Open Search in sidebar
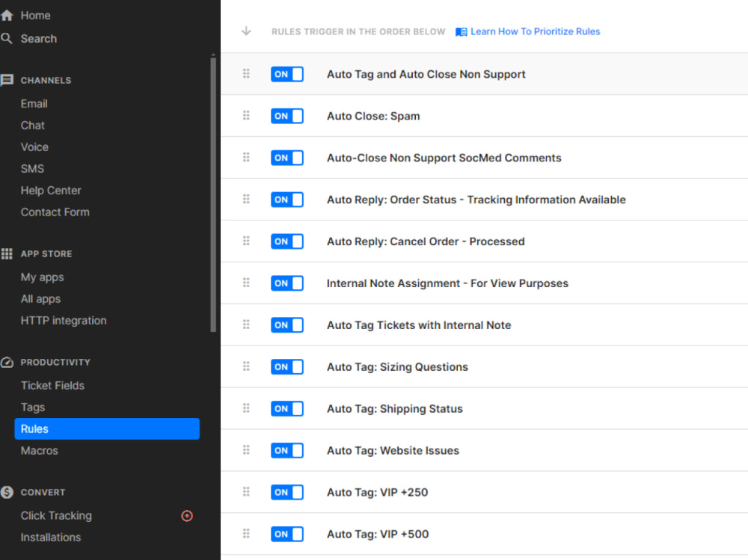Viewport: 748px width, 560px height. [39, 39]
